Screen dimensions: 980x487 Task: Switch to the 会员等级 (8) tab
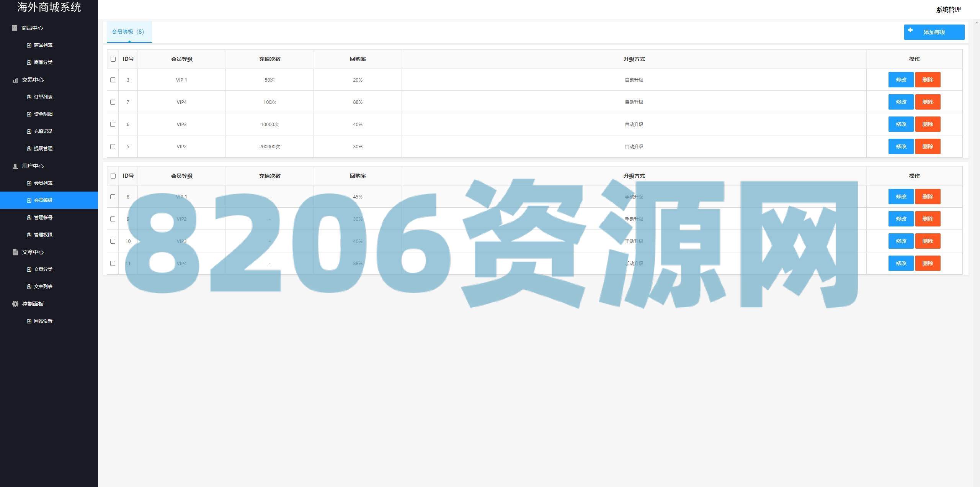tap(128, 32)
